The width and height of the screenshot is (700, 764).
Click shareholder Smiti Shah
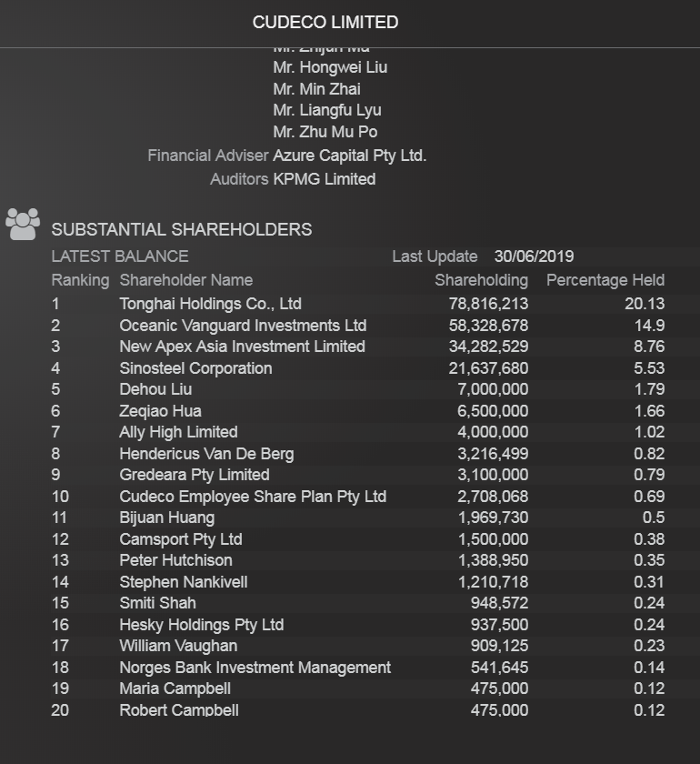click(x=158, y=603)
